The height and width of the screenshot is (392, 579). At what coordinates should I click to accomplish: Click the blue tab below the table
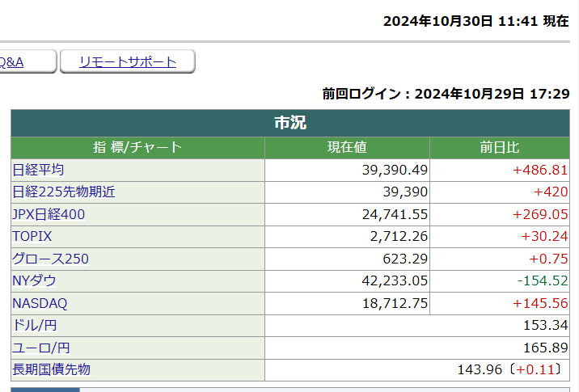tap(44, 390)
